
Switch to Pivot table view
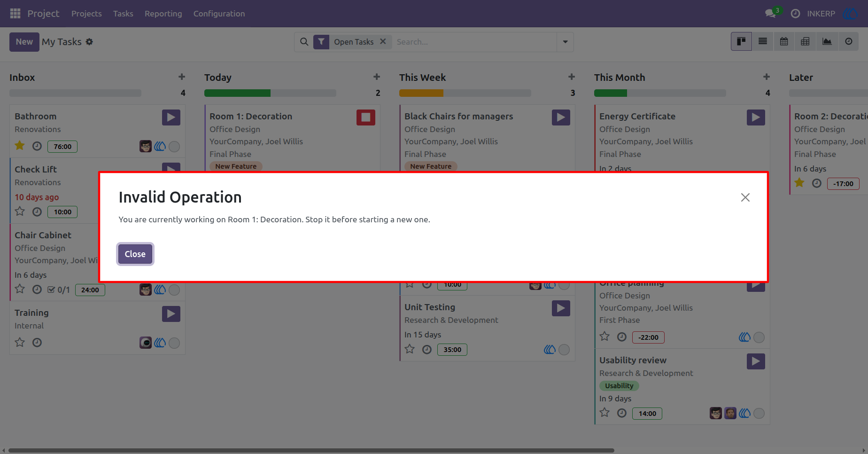point(805,41)
